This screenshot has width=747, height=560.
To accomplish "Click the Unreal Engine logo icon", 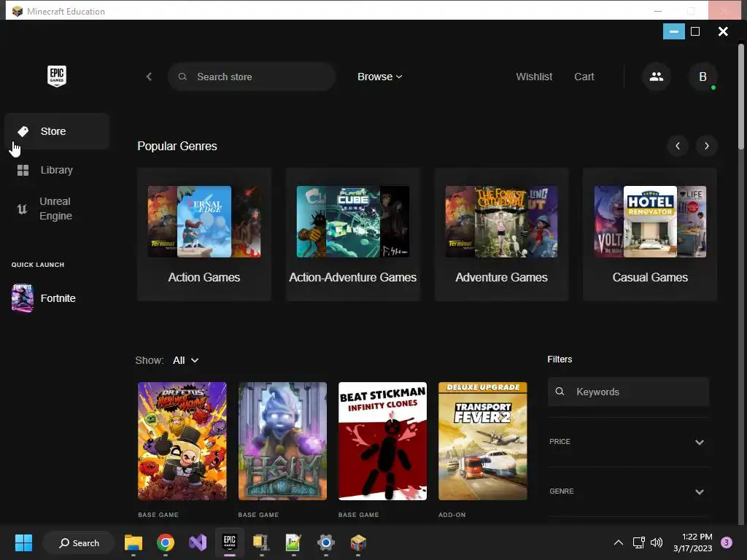I will (x=23, y=209).
